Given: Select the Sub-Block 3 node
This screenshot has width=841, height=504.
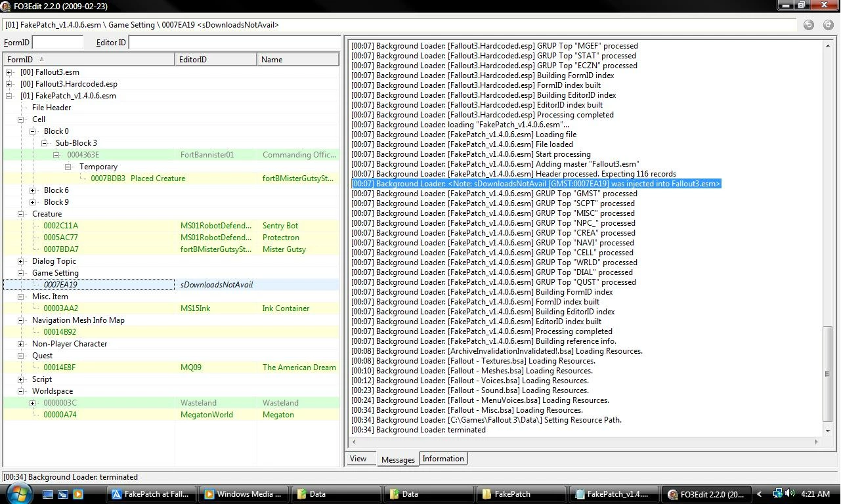Looking at the screenshot, I should [x=76, y=143].
